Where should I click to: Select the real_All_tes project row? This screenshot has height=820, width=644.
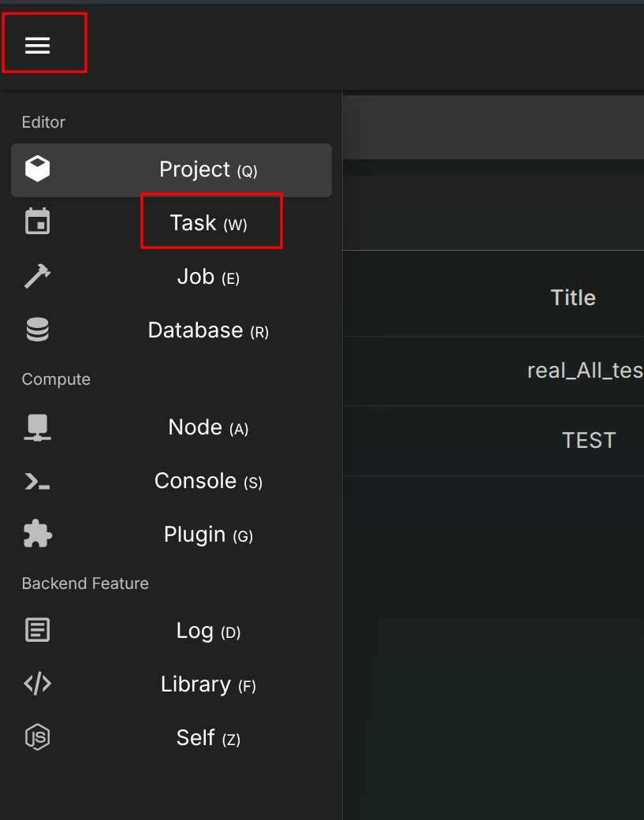(585, 371)
